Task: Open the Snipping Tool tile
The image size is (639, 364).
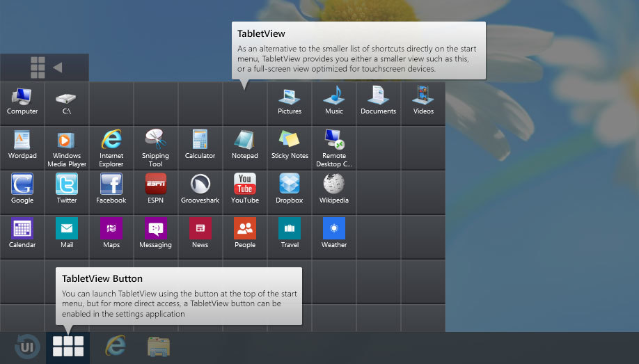Action: pos(156,148)
